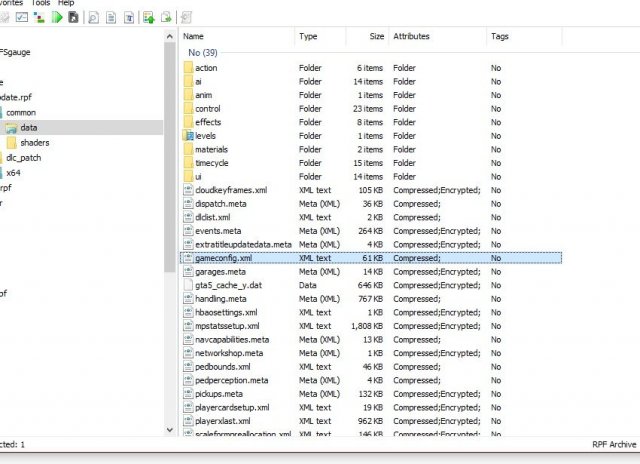Click the magnifier document search icon
This screenshot has width=640, height=464.
(x=93, y=18)
